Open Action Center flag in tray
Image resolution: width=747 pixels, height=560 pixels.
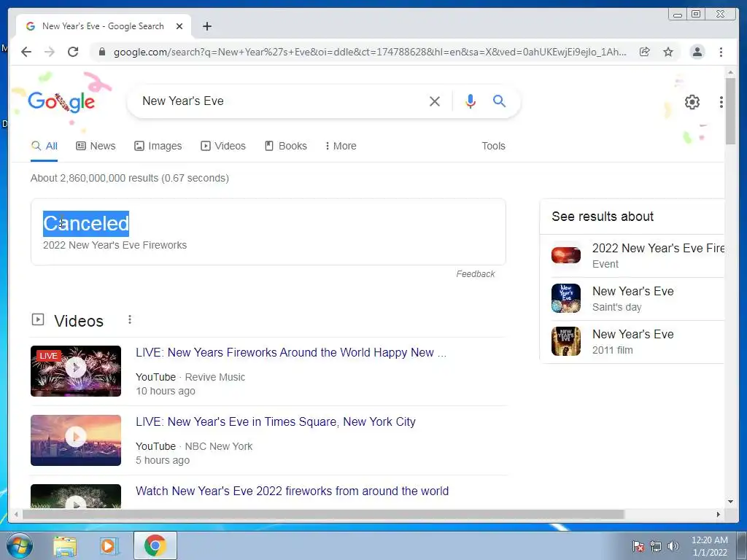(x=638, y=546)
